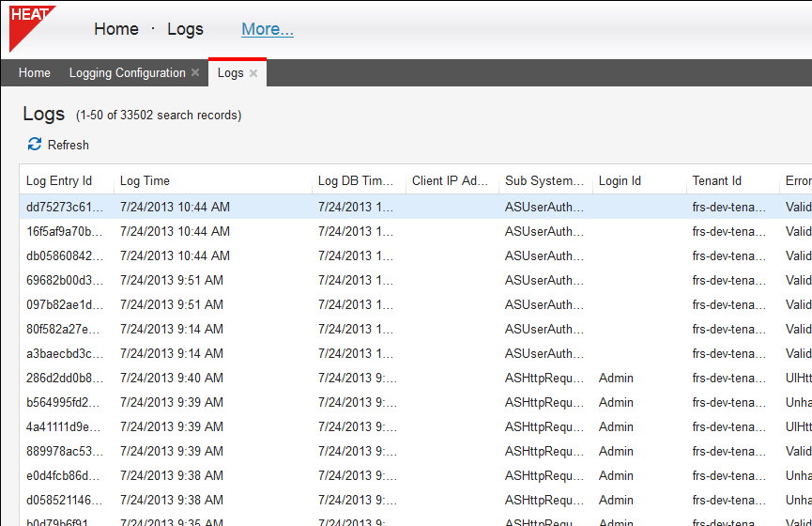This screenshot has height=526, width=812.
Task: Click the Log DB Time column header
Action: pos(357,181)
